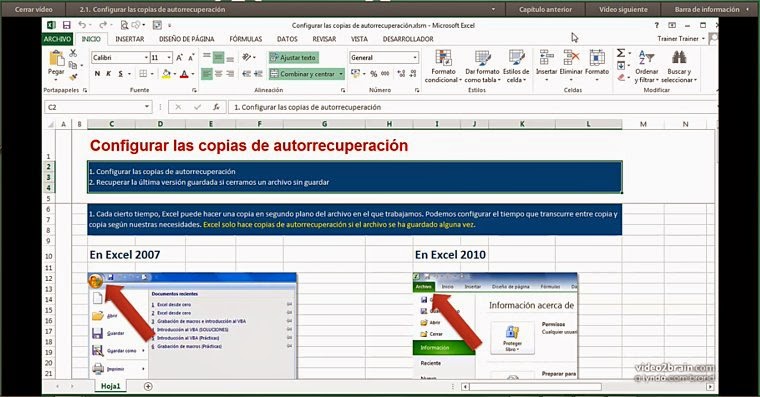The width and height of the screenshot is (760, 397).
Task: Open the font size 11 dropdown
Action: [x=169, y=58]
